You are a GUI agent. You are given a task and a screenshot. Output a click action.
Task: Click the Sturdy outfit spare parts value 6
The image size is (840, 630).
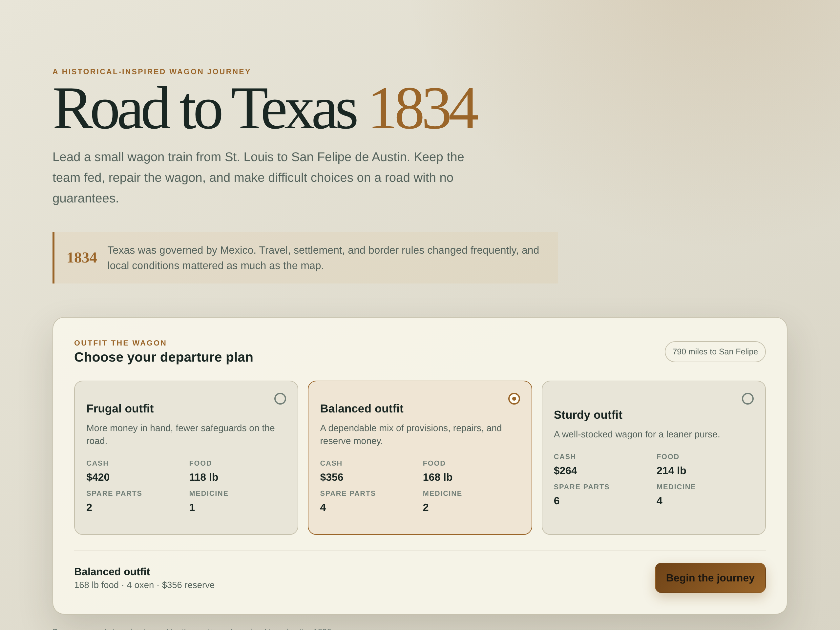pyautogui.click(x=556, y=501)
